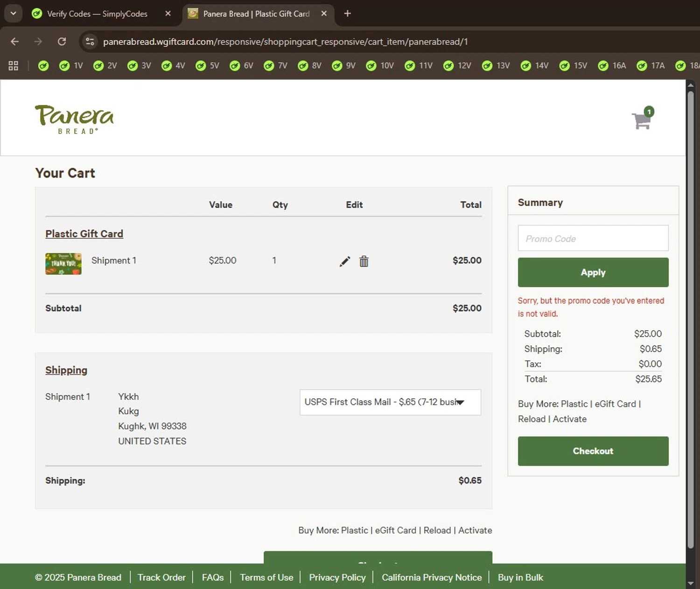Select the Panera Bread Plastic Gift Card tab
700x589 pixels.
(256, 14)
